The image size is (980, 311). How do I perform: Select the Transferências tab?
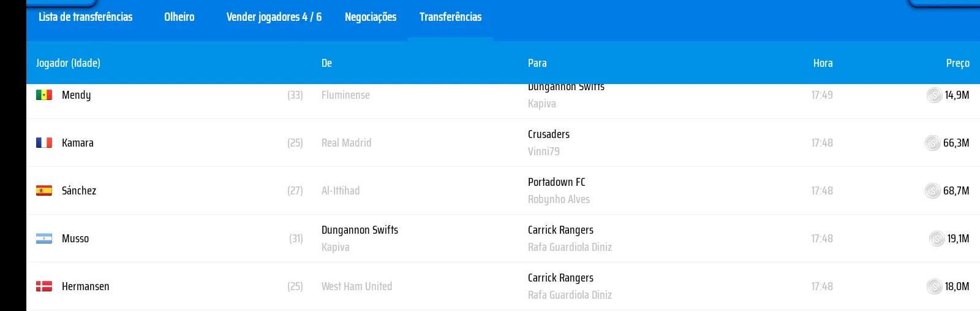pyautogui.click(x=451, y=17)
